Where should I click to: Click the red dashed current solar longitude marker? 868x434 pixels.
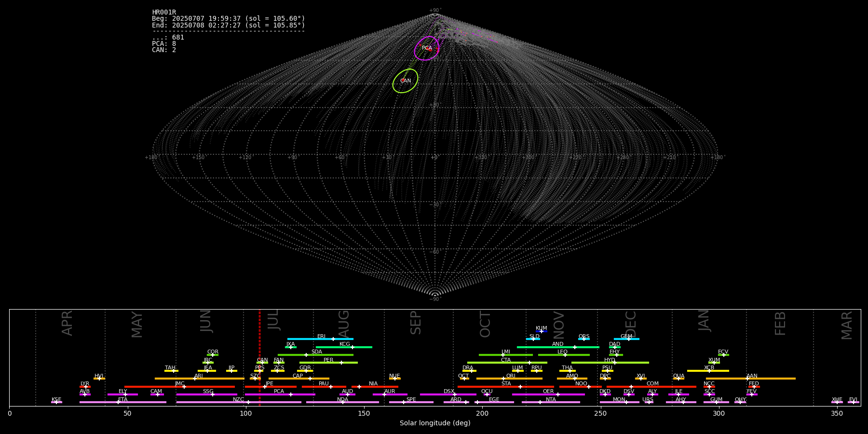point(259,357)
